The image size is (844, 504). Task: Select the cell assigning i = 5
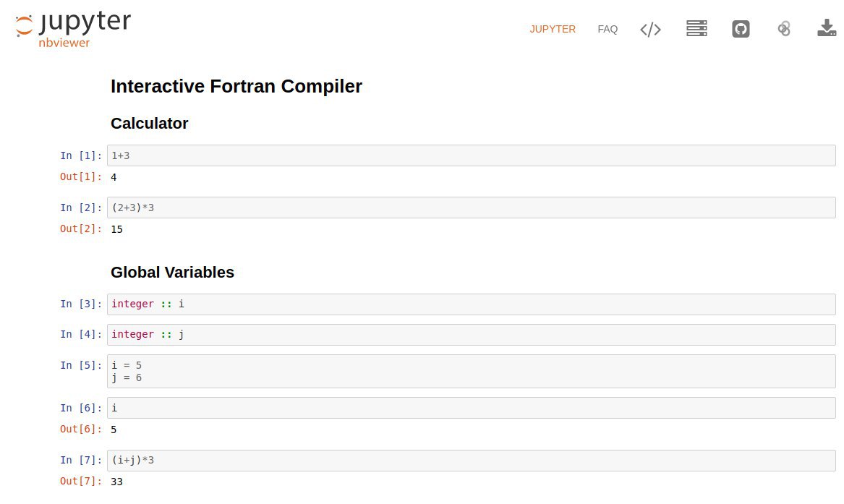(471, 371)
